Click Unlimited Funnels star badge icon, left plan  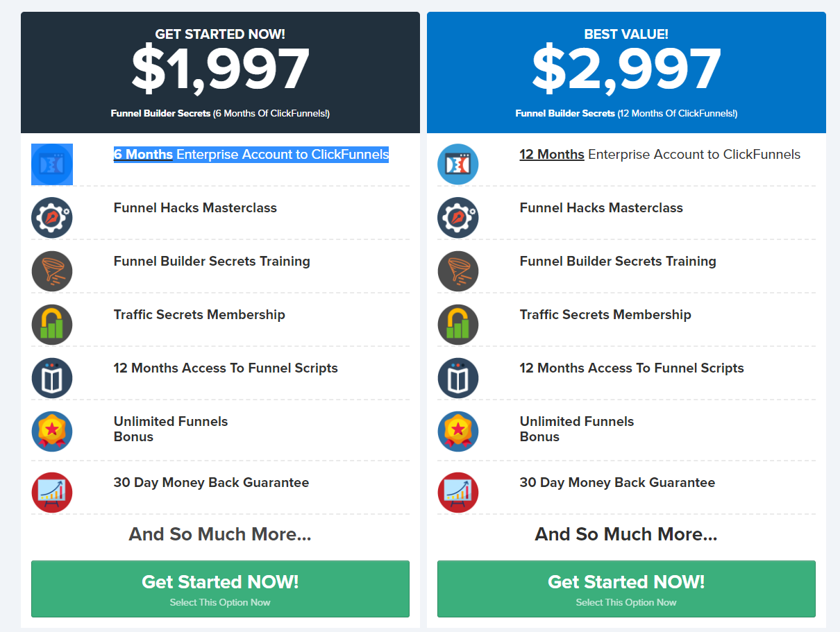click(x=52, y=432)
